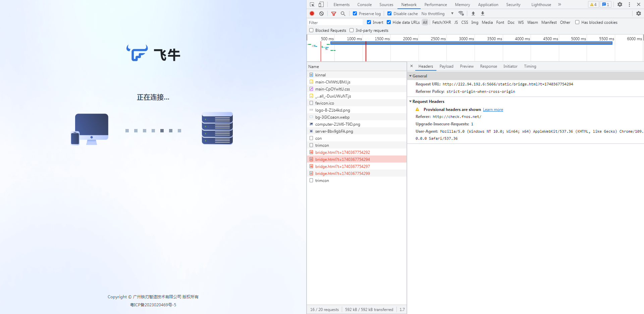
Task: Select bg-3GlCoaon.webp request
Action: pyautogui.click(x=357, y=117)
